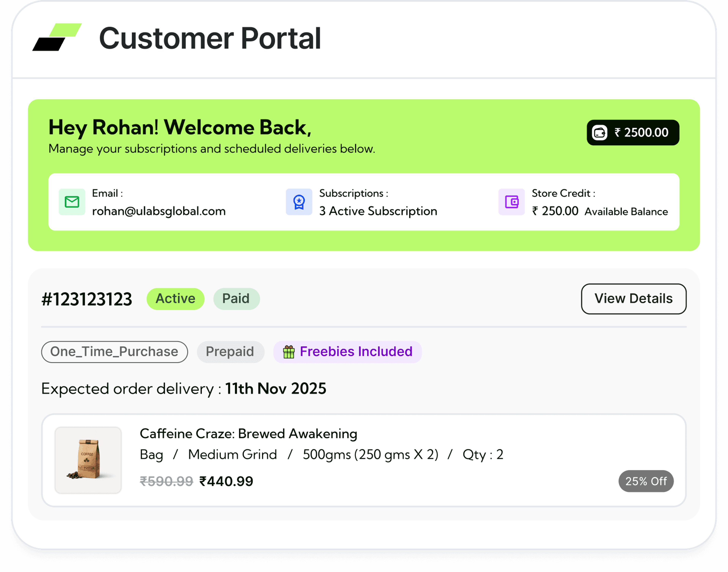Click the Active status badge
Viewport: 728px width, 572px height.
176,299
